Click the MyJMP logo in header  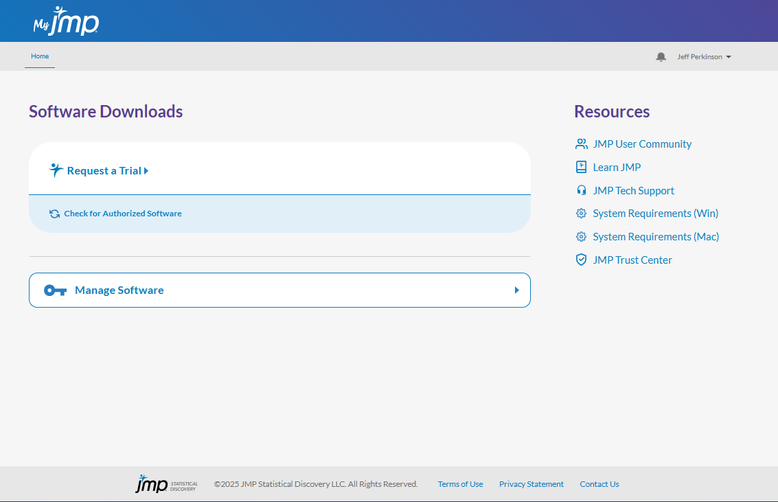point(66,21)
